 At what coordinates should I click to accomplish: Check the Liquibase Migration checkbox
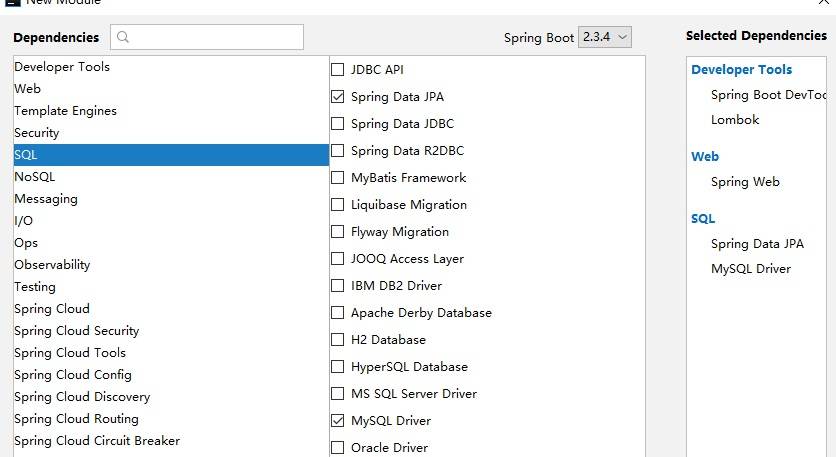point(337,205)
